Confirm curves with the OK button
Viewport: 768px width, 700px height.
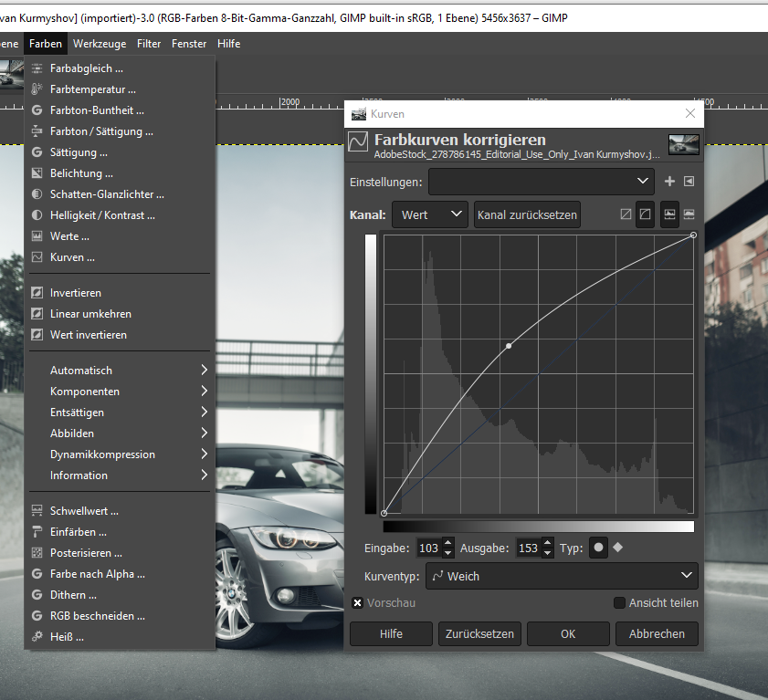coord(568,633)
